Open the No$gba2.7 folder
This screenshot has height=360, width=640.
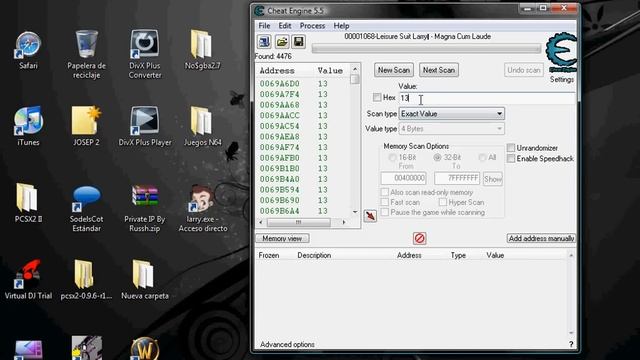tap(203, 50)
